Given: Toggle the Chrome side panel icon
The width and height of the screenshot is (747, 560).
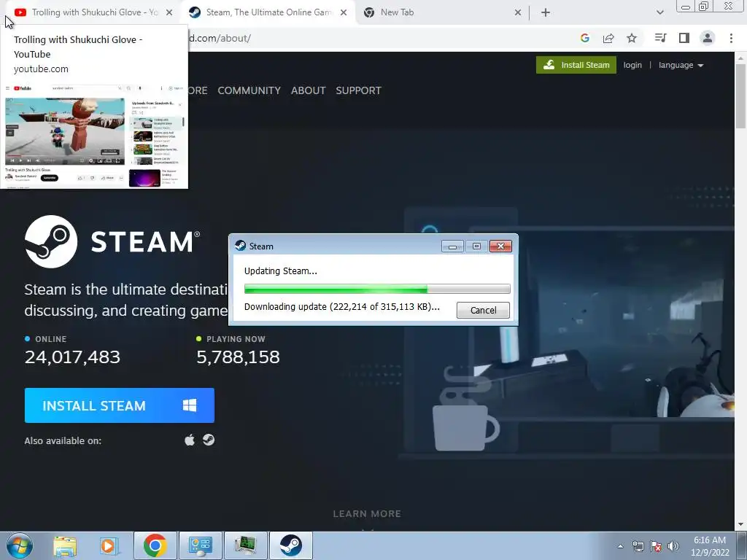Looking at the screenshot, I should click(684, 38).
